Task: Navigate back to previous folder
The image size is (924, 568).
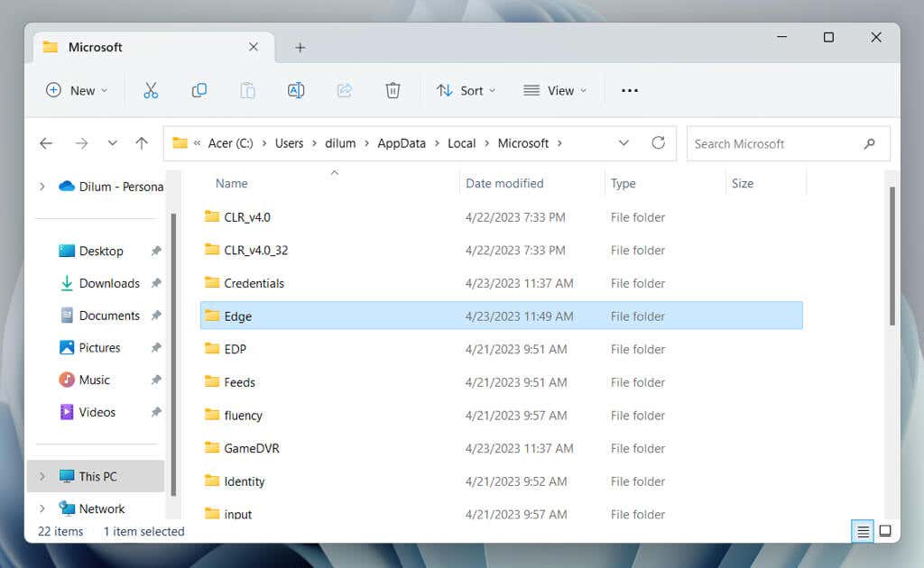Action: 47,143
